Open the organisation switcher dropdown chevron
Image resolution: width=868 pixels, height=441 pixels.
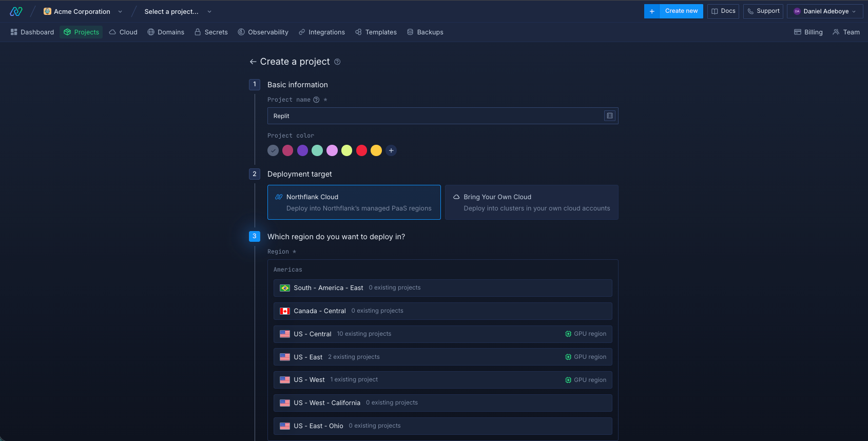120,12
